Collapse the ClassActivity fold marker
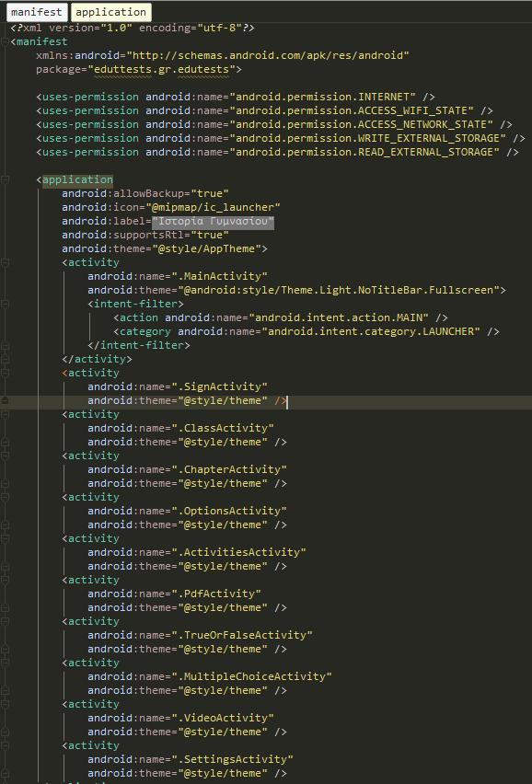 pos(5,414)
